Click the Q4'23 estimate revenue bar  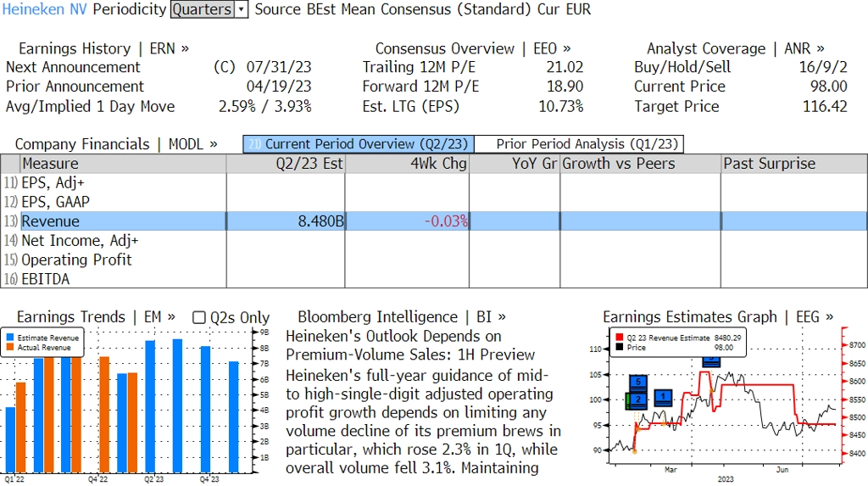[205, 409]
